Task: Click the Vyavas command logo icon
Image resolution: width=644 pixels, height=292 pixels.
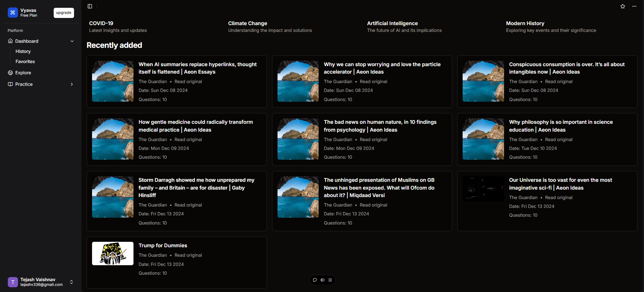Action: tap(13, 13)
